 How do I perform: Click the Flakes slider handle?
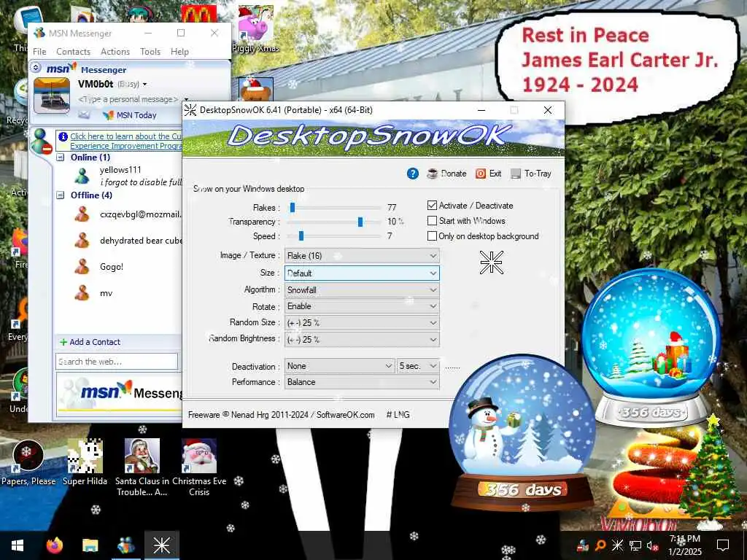click(293, 207)
